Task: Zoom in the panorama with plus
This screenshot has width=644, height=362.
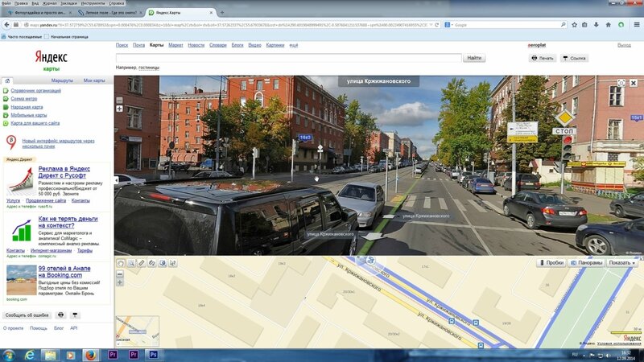Action: [x=119, y=109]
